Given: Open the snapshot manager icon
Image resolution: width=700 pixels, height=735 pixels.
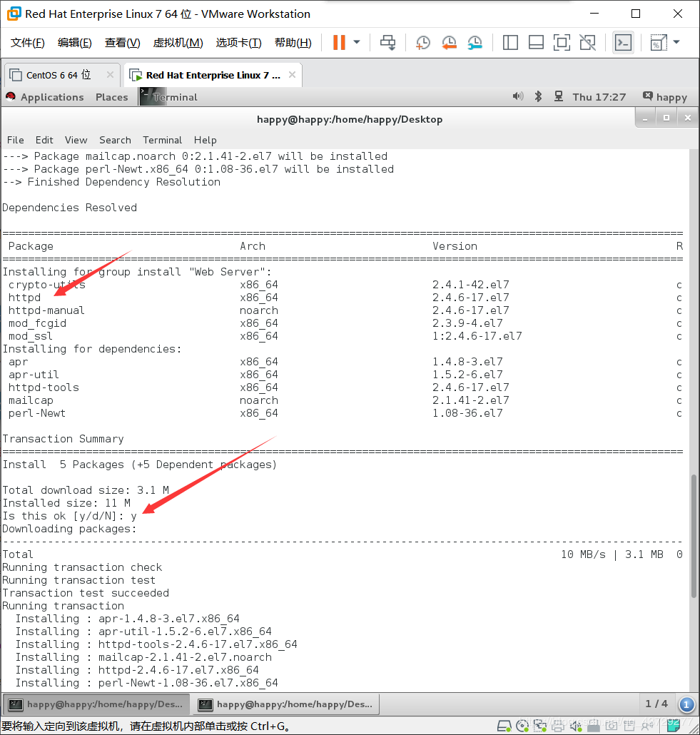Looking at the screenshot, I should (x=475, y=43).
